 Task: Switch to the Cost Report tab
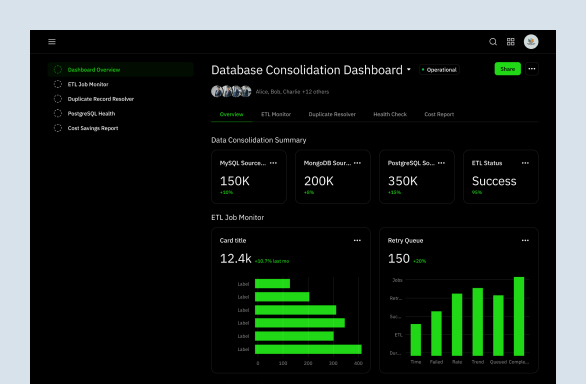(439, 114)
